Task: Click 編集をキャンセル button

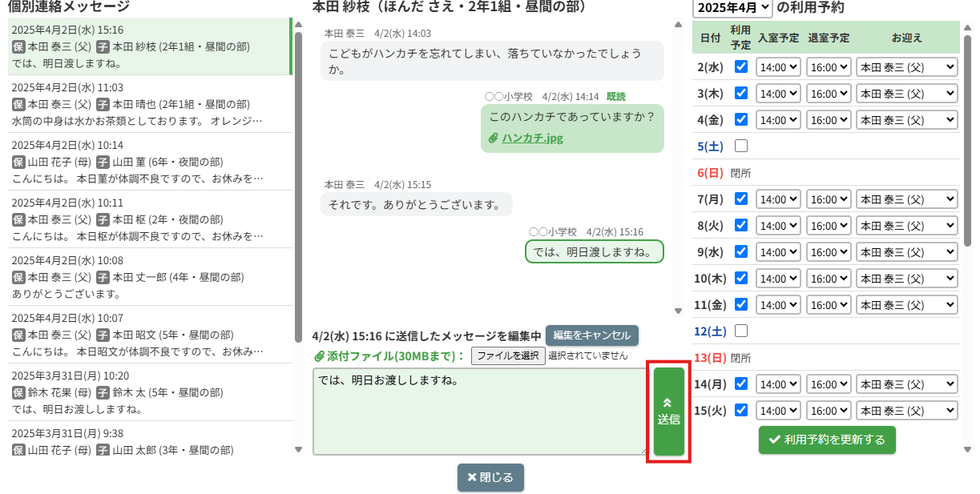Action: click(591, 335)
